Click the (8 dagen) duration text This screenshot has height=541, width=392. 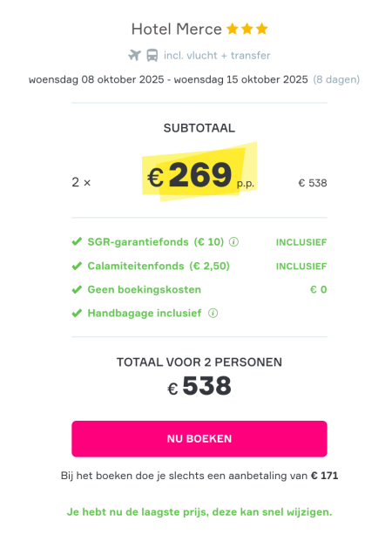pos(336,79)
